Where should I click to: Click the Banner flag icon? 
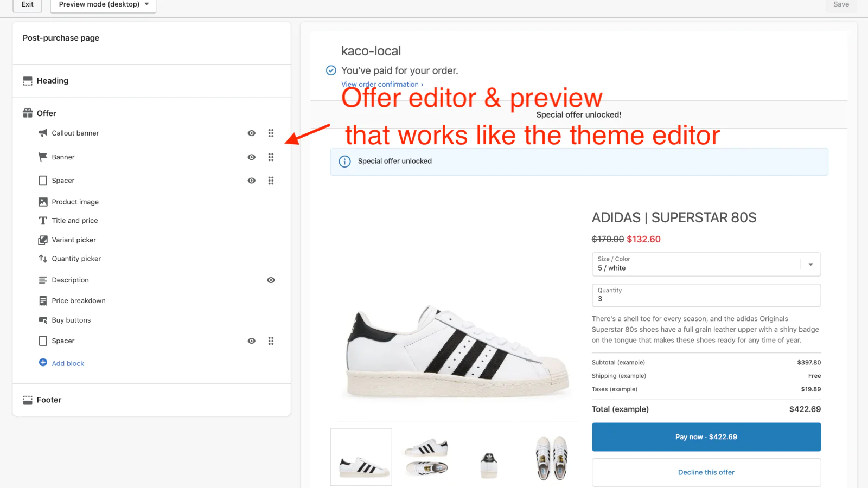43,157
